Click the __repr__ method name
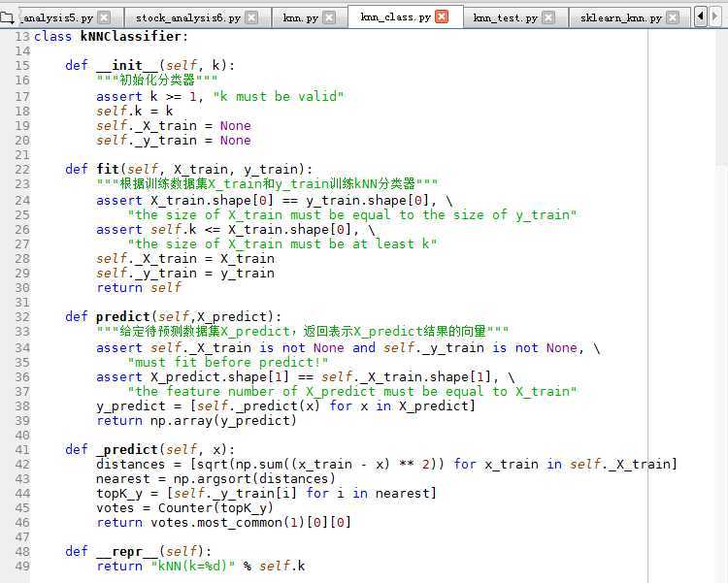Image resolution: width=728 pixels, height=583 pixels. click(127, 551)
